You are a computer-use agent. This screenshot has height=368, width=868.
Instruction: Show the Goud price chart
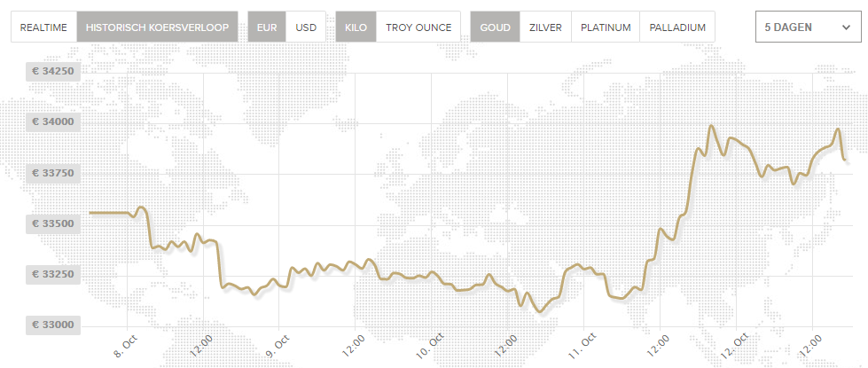(x=496, y=27)
